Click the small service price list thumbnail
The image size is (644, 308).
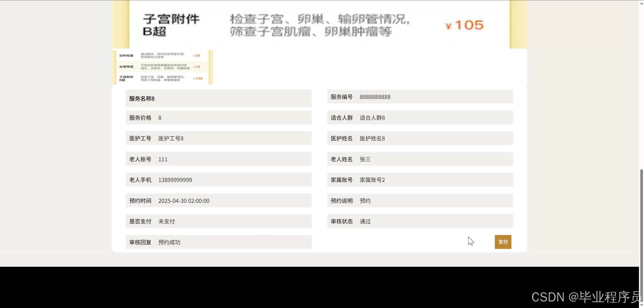(x=163, y=67)
